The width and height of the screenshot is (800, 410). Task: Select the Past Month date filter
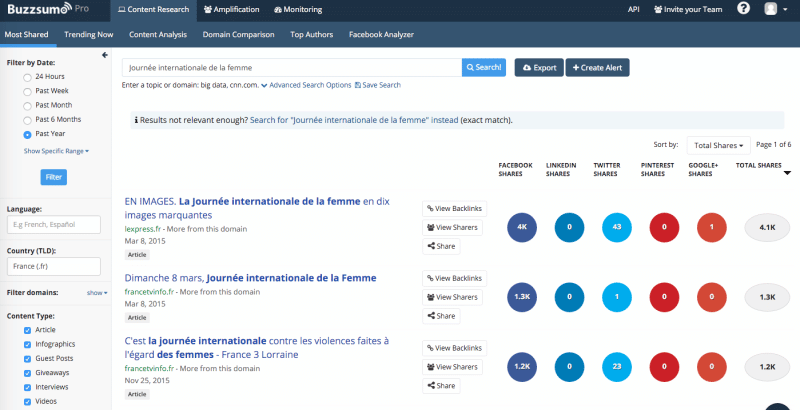[27, 106]
